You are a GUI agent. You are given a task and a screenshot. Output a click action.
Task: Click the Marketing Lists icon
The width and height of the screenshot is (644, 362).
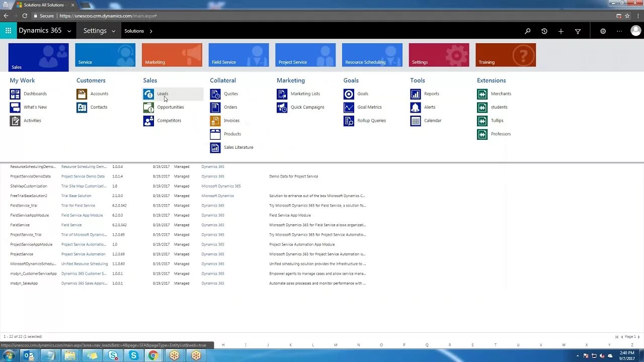(x=282, y=94)
